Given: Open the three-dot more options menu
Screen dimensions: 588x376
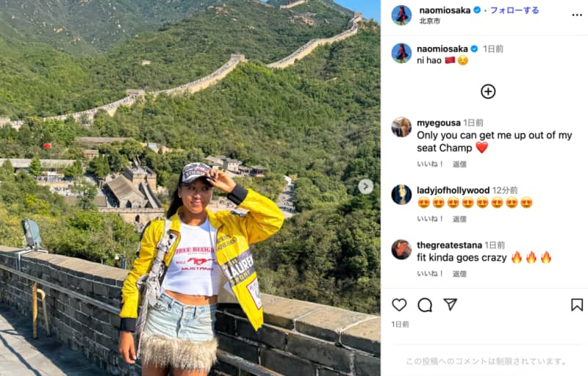Looking at the screenshot, I should pyautogui.click(x=577, y=15).
